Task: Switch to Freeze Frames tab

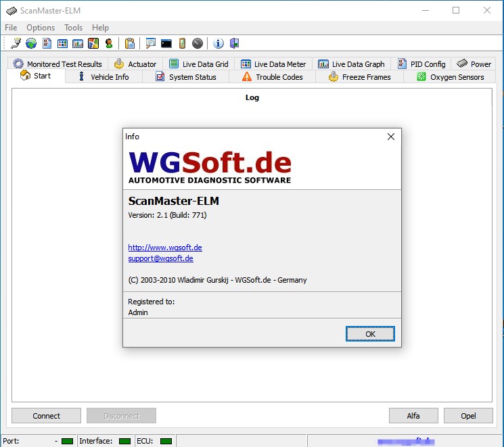Action: click(359, 77)
